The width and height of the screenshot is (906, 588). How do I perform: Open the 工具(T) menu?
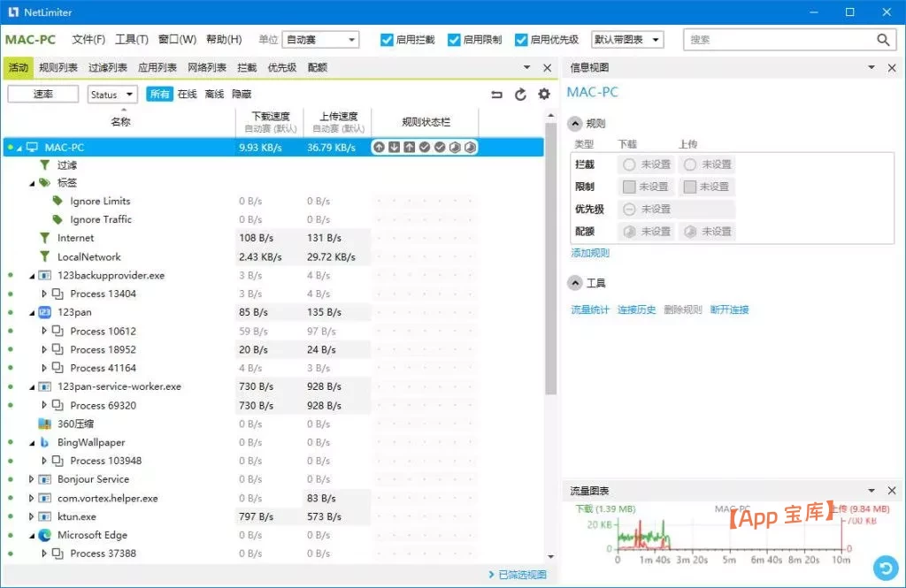(132, 40)
